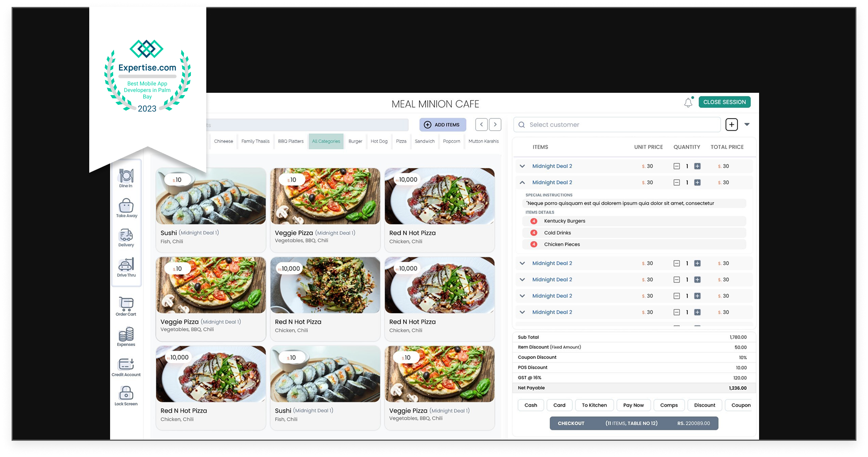Click the MEAL MINION CAFE title
The width and height of the screenshot is (868, 457).
pyautogui.click(x=435, y=104)
